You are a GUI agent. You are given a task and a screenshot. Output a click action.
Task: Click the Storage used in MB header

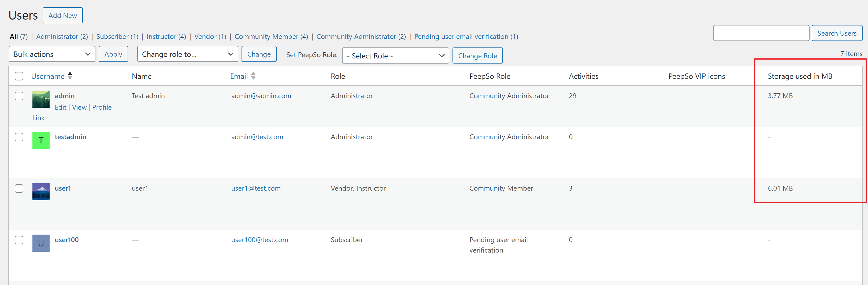click(x=800, y=76)
